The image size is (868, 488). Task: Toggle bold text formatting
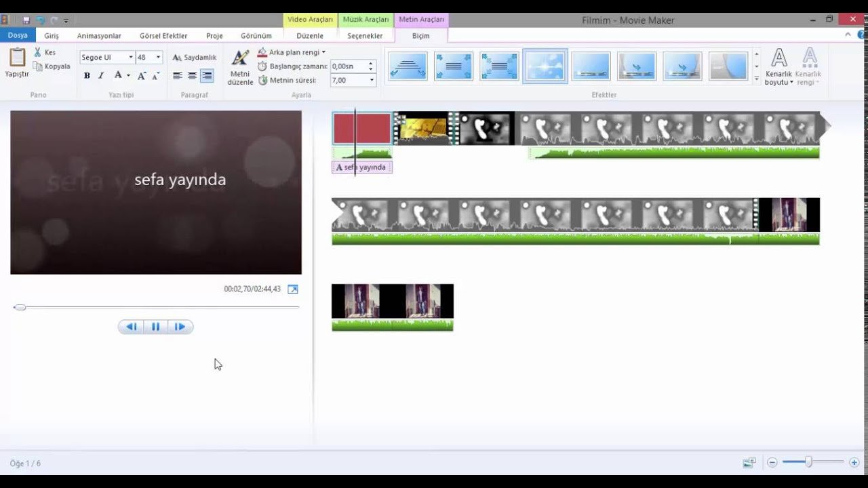click(x=87, y=76)
